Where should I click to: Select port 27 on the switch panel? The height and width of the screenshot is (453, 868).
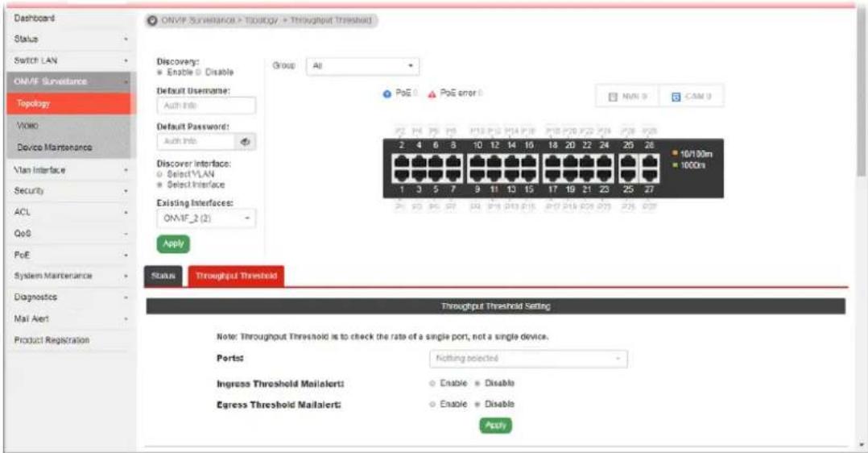click(x=649, y=176)
